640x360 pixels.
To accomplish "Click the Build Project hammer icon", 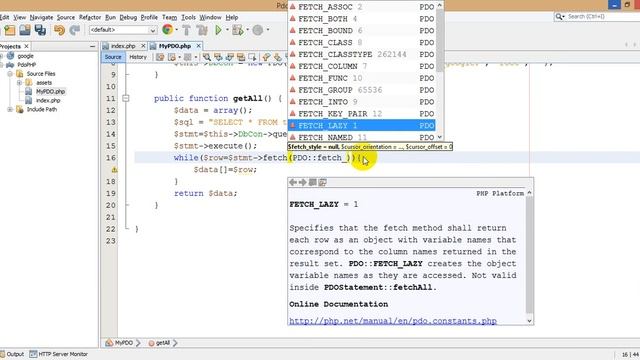I will (x=187, y=30).
